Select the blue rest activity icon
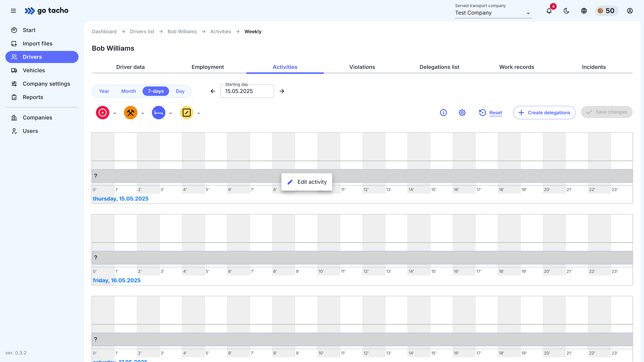The image size is (644, 362). click(x=158, y=113)
